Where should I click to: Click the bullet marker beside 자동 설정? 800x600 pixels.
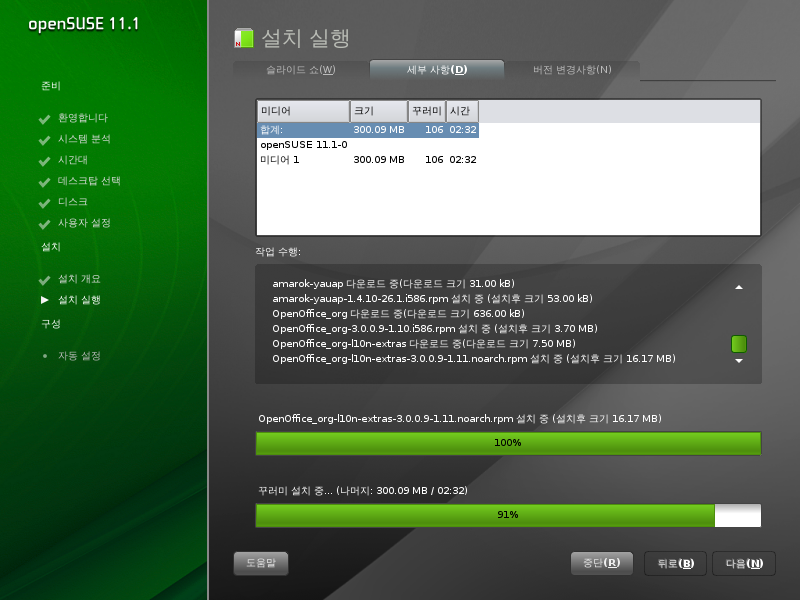click(45, 356)
